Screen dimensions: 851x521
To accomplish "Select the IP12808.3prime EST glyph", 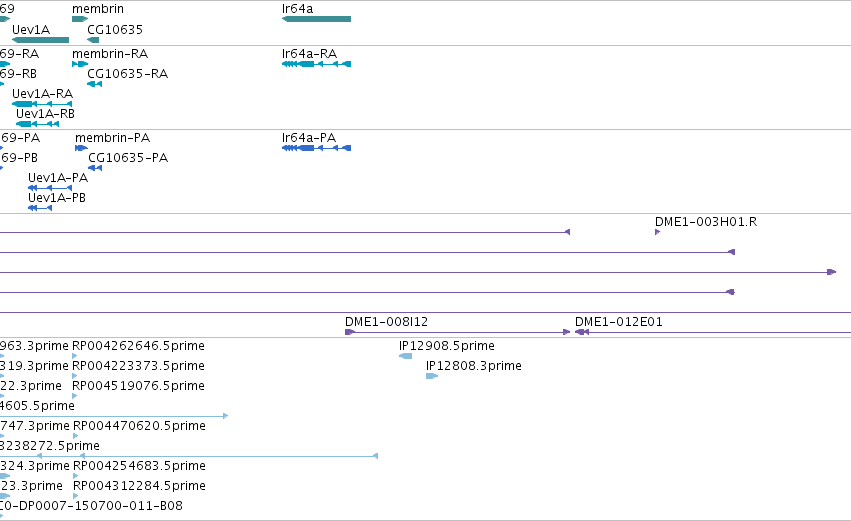I will click(432, 376).
